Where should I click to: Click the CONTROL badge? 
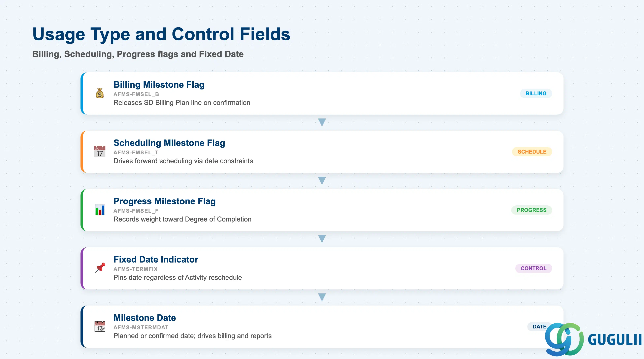534,268
